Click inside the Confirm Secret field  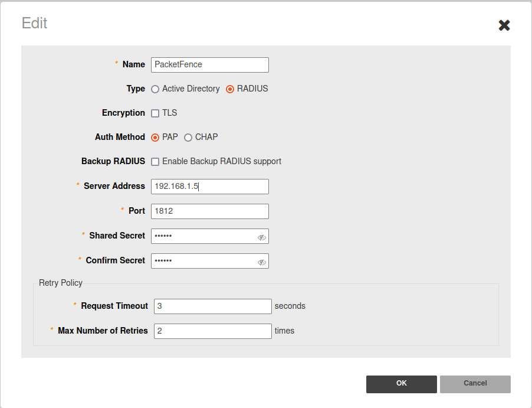202,261
